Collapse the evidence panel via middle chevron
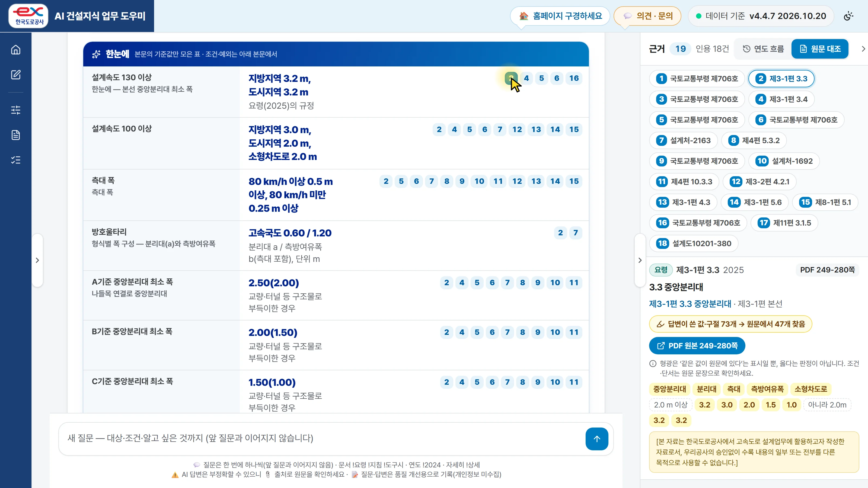Image resolution: width=868 pixels, height=488 pixels. click(x=640, y=260)
